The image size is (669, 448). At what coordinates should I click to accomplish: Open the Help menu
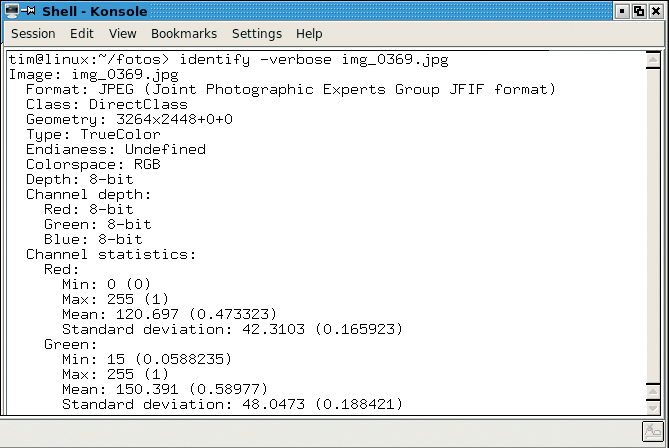point(309,34)
